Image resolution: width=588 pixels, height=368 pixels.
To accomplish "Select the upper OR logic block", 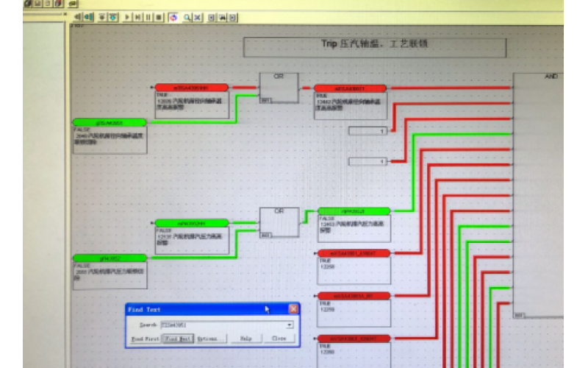I will (279, 87).
